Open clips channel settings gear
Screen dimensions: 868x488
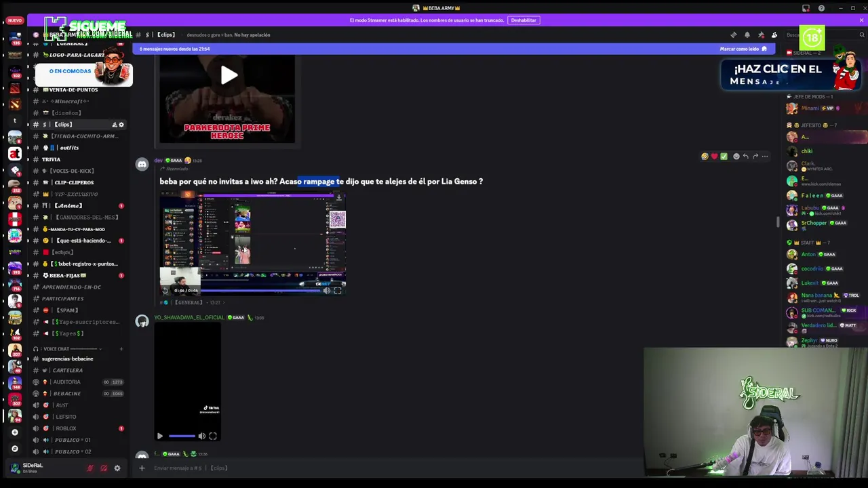[x=121, y=125]
